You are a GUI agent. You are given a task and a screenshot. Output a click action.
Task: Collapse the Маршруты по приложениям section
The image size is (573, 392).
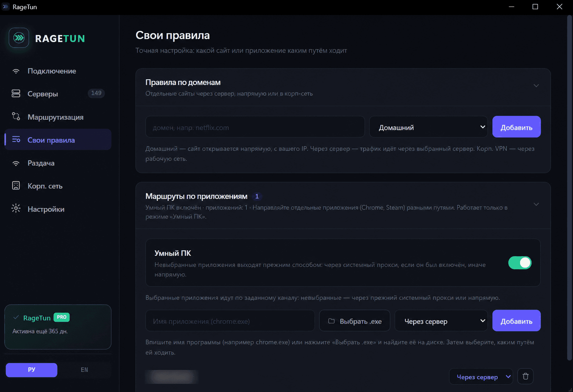coord(536,204)
